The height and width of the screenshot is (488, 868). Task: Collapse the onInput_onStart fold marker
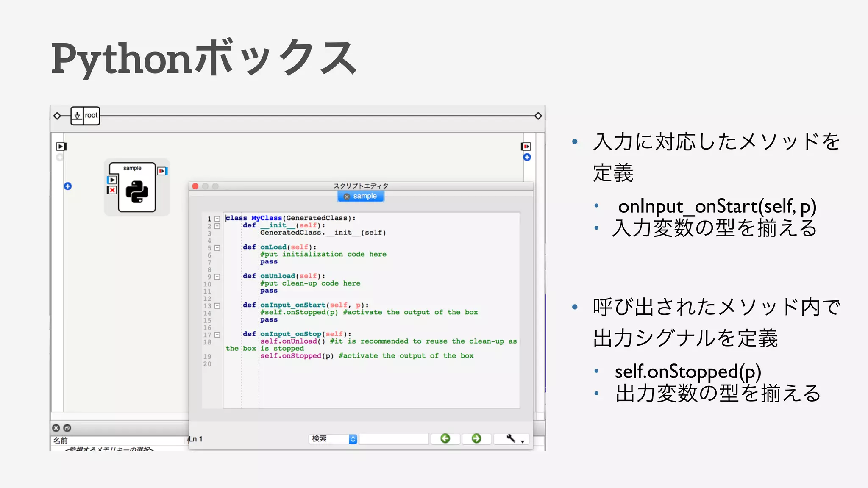tap(217, 305)
